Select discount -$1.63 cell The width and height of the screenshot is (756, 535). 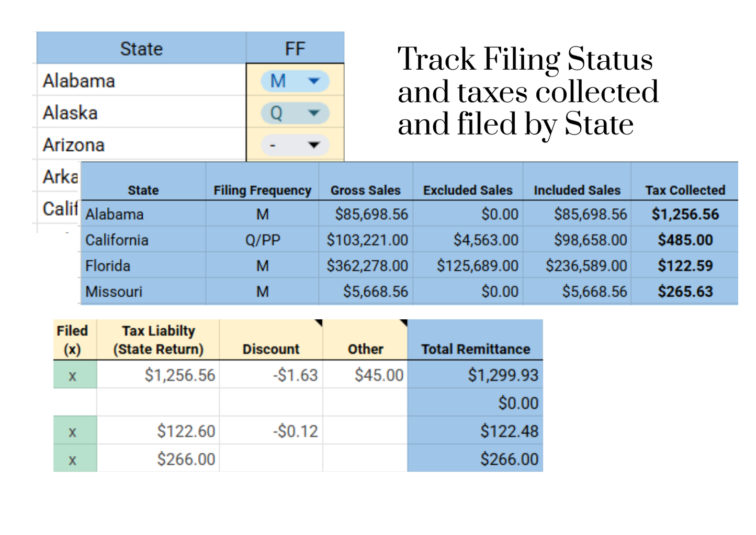click(271, 374)
